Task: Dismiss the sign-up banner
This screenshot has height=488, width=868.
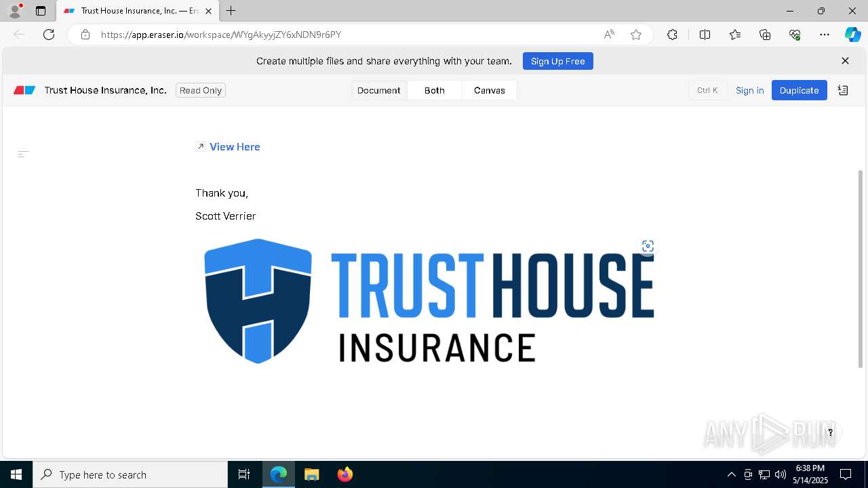Action: [x=845, y=61]
